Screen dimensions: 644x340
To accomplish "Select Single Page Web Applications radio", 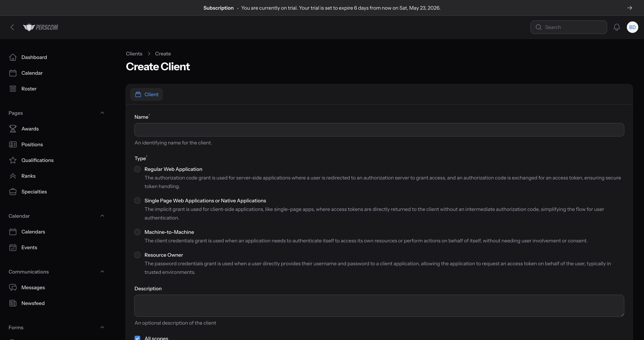I will pyautogui.click(x=137, y=201).
